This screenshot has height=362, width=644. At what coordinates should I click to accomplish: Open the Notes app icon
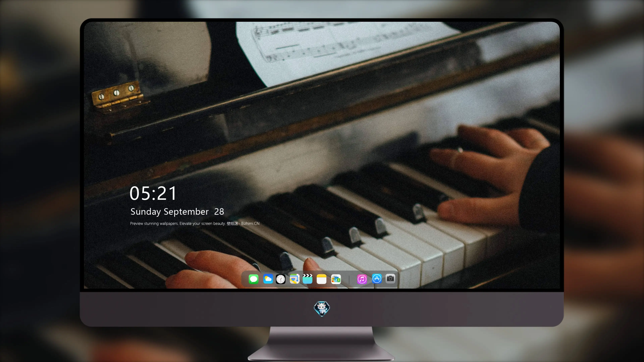(321, 279)
